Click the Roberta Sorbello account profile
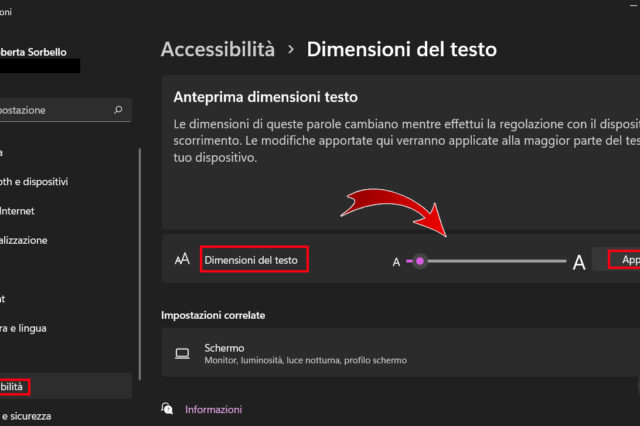Viewport: 640px width, 426px height. tap(45, 50)
